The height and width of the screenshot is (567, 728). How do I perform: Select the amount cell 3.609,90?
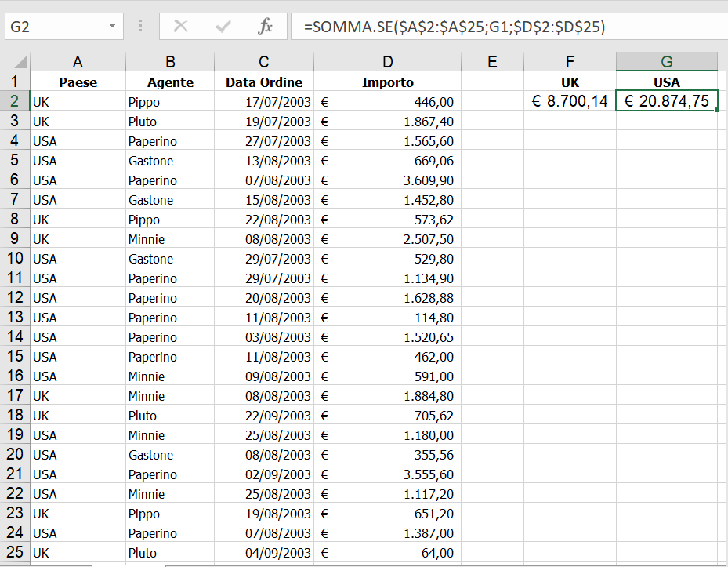coord(388,180)
